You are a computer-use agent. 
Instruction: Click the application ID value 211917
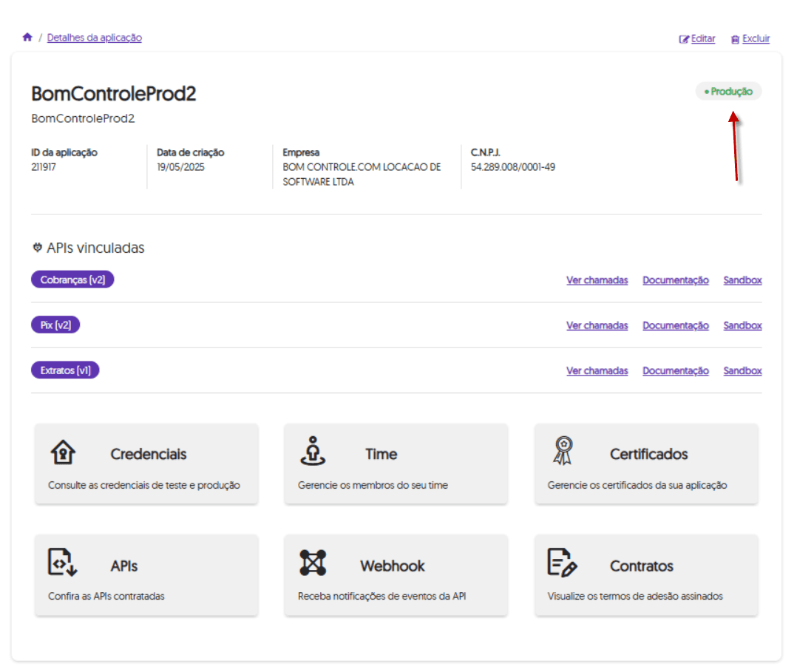[x=44, y=167]
